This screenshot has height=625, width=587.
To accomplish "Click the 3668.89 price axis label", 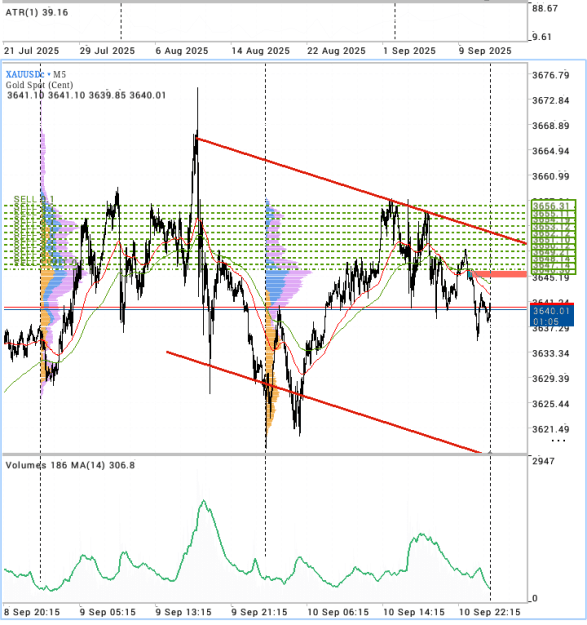I will [x=551, y=126].
